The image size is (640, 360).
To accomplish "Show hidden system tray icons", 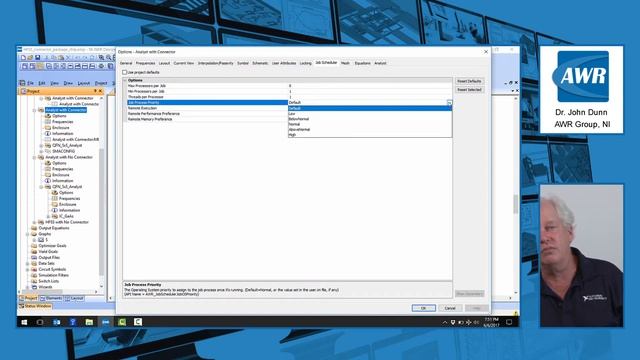I will tap(444, 322).
